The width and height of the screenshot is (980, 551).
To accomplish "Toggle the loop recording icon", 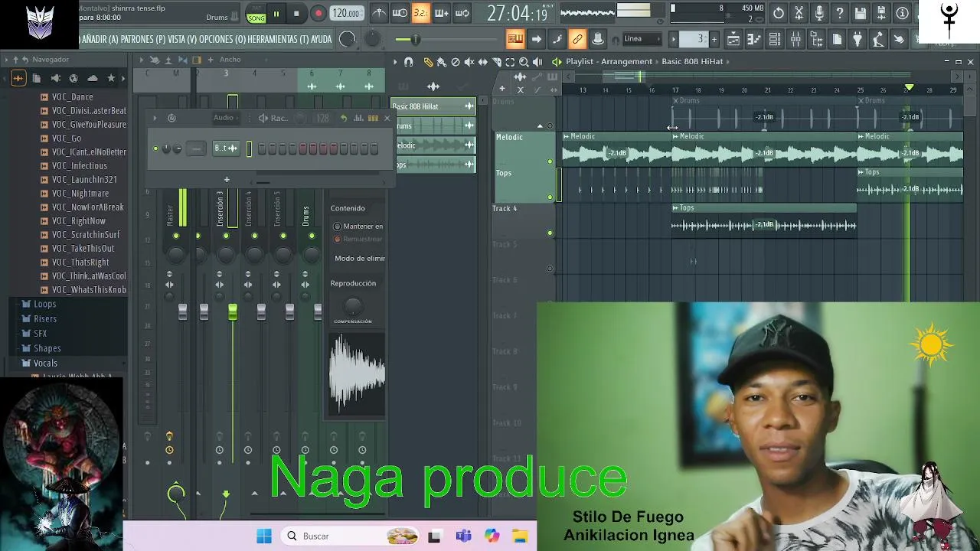I will tap(462, 13).
